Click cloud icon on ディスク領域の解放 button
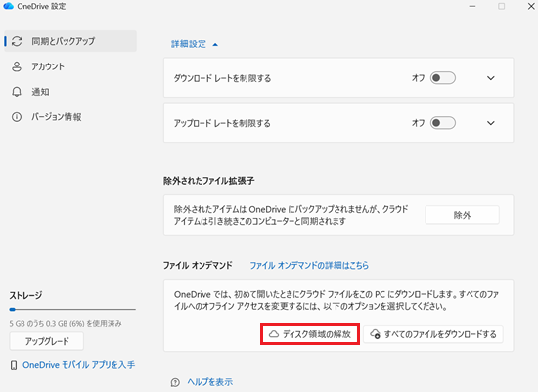This screenshot has height=392, width=538. tap(274, 334)
